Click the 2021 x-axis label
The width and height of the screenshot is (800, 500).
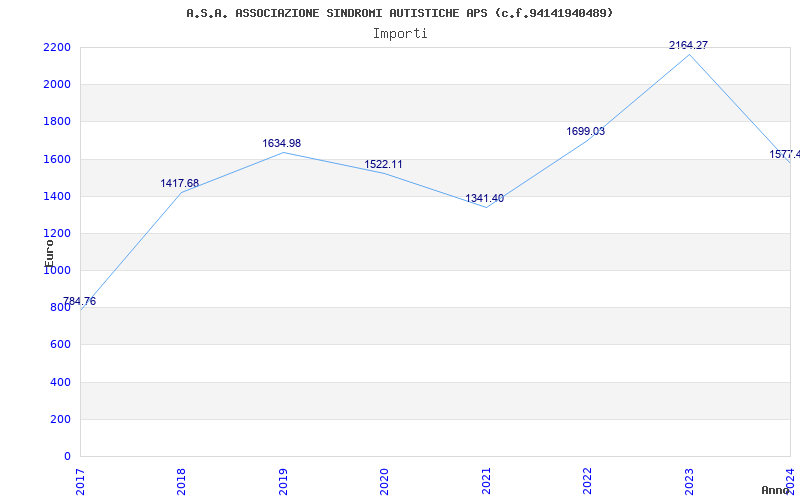486,481
